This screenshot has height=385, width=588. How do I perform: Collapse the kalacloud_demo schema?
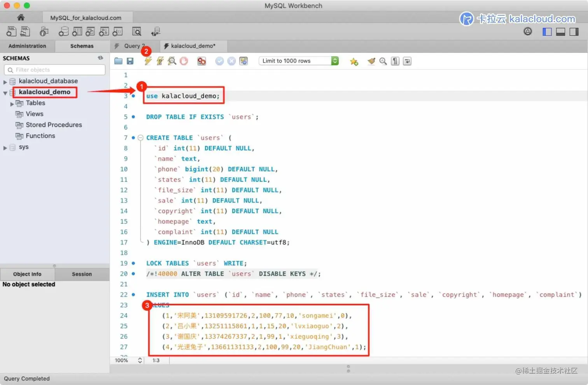pyautogui.click(x=5, y=93)
